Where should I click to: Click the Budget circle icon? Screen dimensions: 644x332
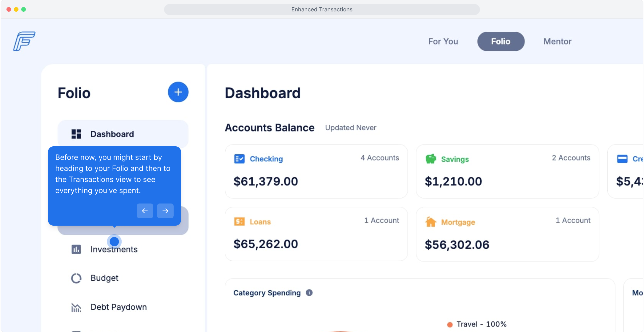(x=76, y=278)
